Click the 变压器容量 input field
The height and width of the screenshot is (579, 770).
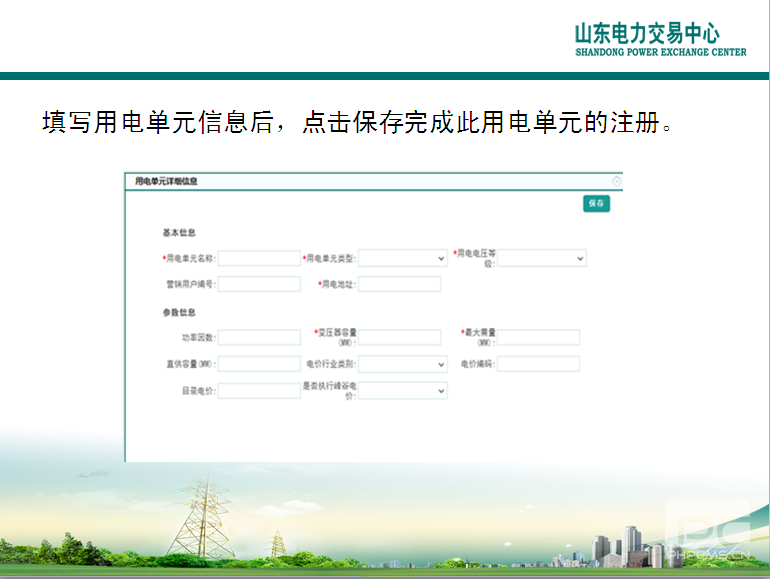(399, 337)
